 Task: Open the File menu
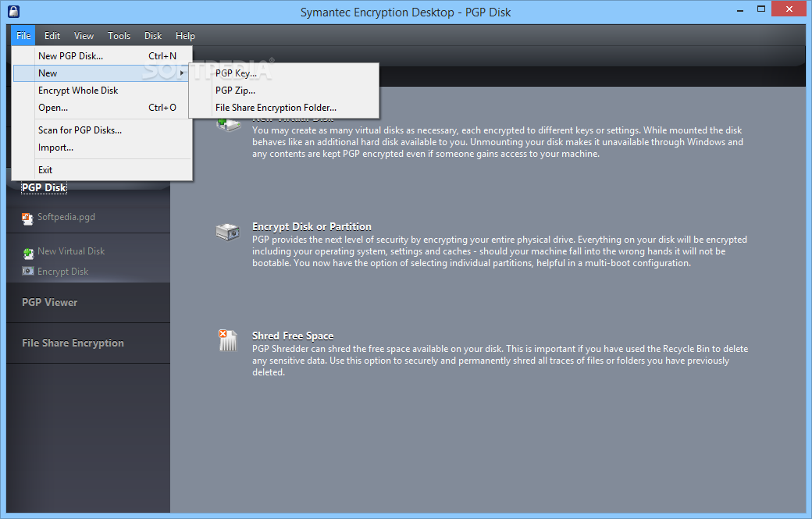(23, 36)
